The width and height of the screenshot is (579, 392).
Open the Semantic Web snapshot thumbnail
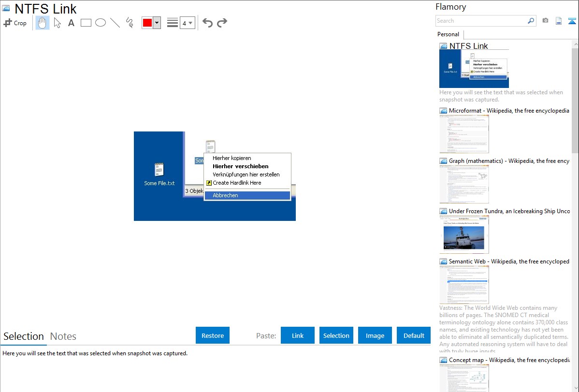tap(464, 285)
